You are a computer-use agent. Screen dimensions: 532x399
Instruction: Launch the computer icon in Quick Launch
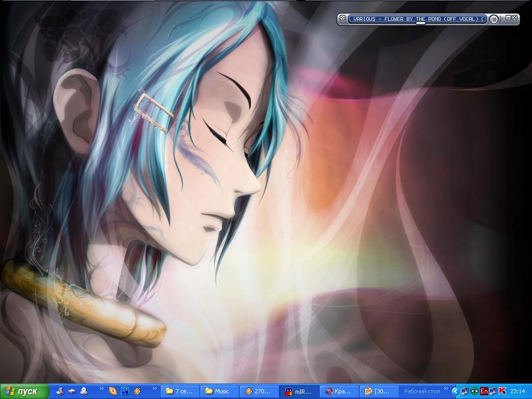pyautogui.click(x=60, y=391)
